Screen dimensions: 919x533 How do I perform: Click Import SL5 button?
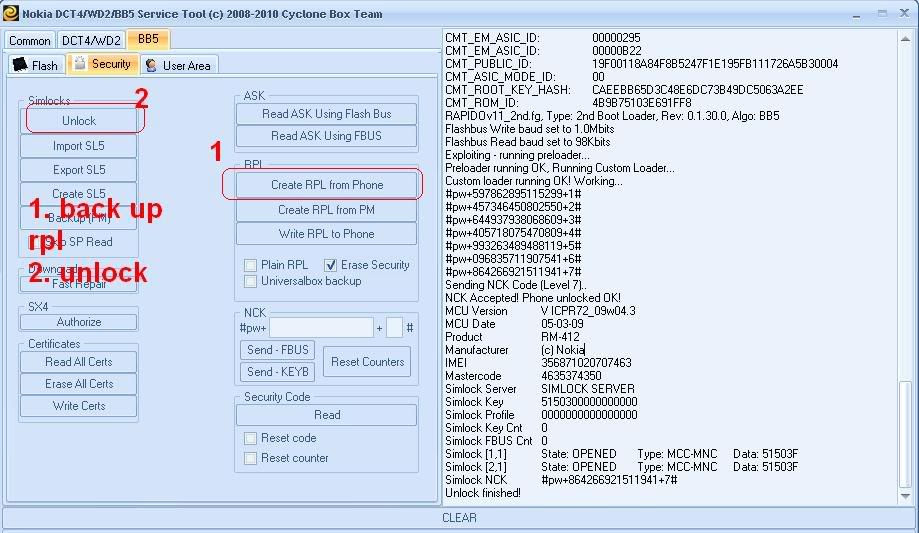coord(79,145)
